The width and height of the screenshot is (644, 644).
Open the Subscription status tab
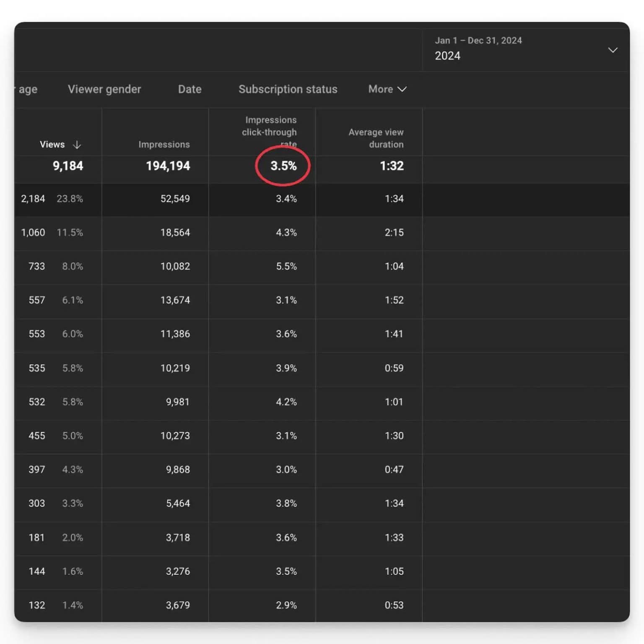pyautogui.click(x=288, y=89)
